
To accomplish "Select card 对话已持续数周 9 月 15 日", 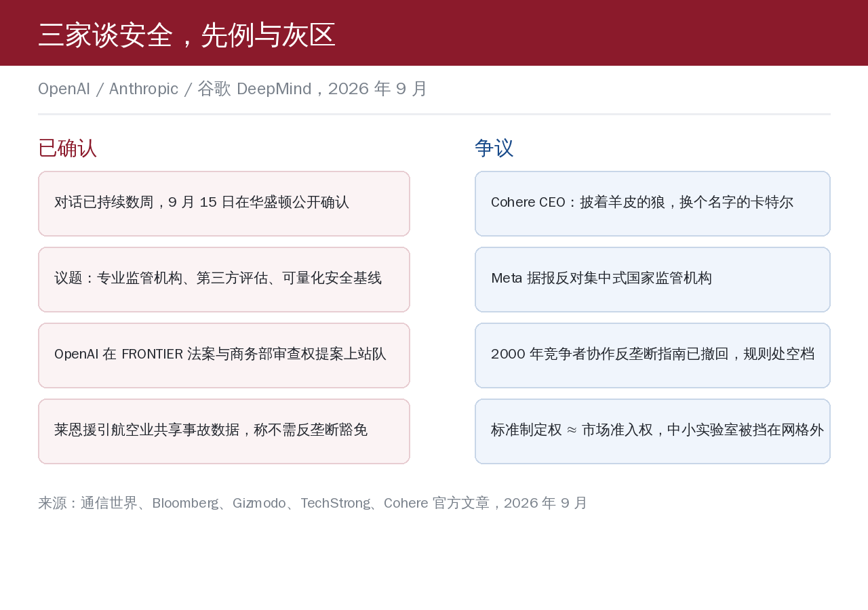I will click(x=224, y=203).
